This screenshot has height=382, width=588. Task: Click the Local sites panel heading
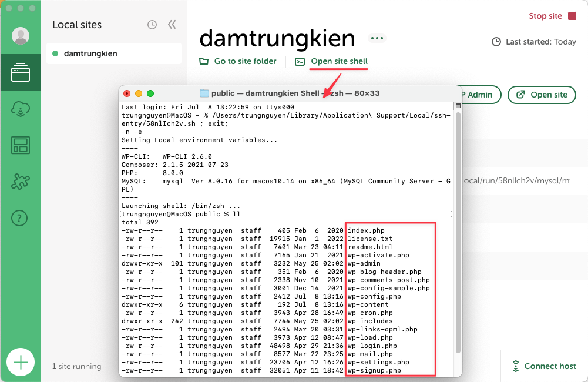click(x=77, y=25)
